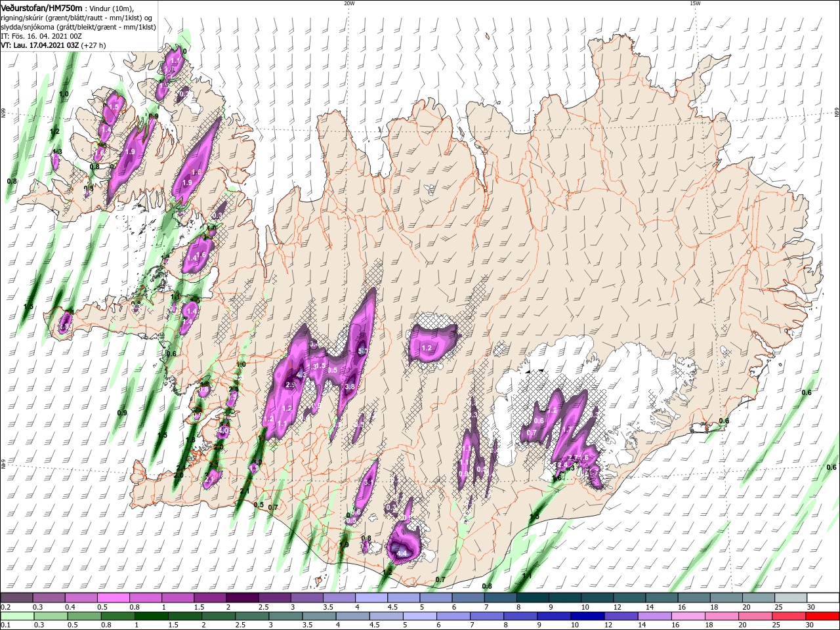Pick the dark teal top swatch labeled 9

[x=564, y=597]
